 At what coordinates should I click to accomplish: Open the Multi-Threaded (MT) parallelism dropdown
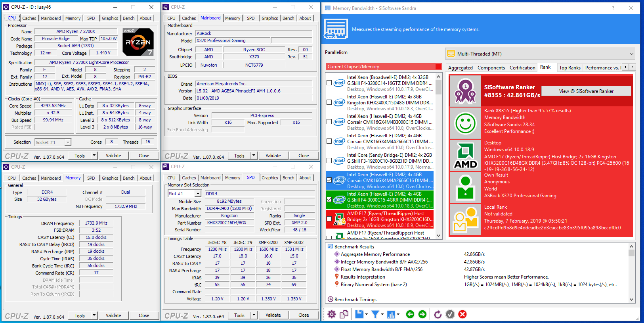tap(540, 54)
